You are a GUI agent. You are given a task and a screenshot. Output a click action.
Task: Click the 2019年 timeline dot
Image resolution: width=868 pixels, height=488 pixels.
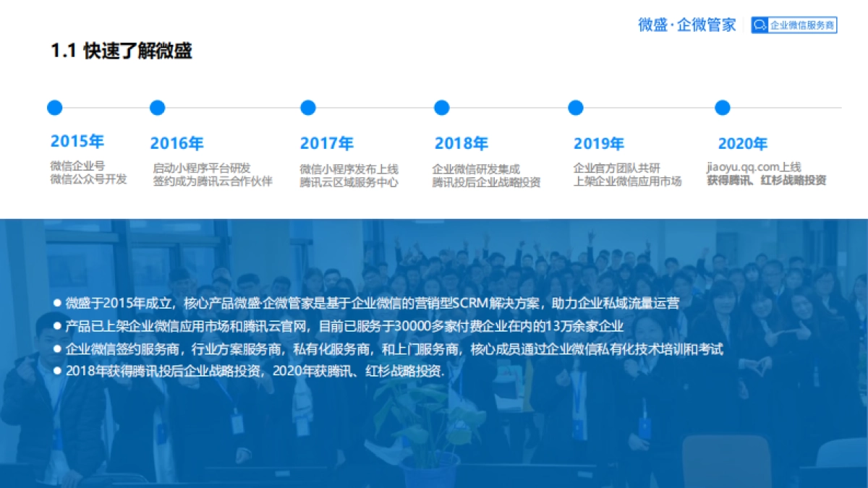click(575, 107)
